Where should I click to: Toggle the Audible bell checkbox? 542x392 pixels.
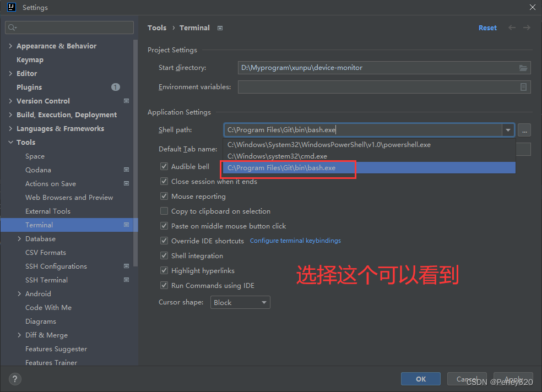(x=164, y=166)
